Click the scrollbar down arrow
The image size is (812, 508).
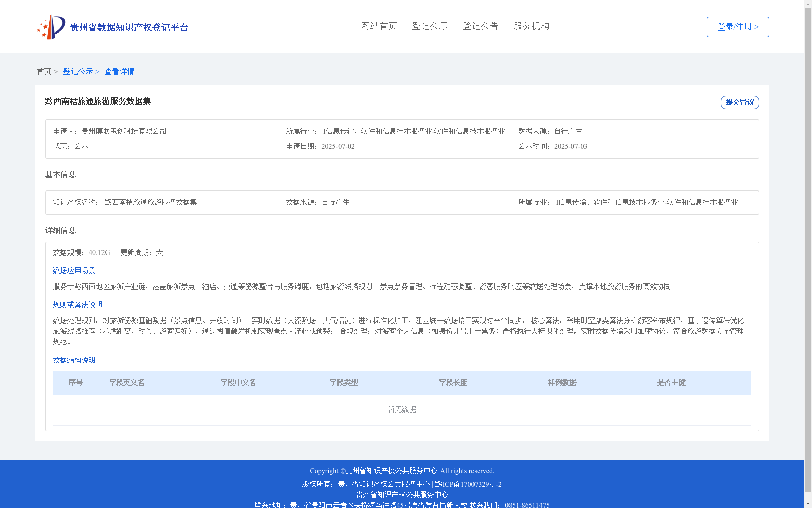tap(808, 504)
